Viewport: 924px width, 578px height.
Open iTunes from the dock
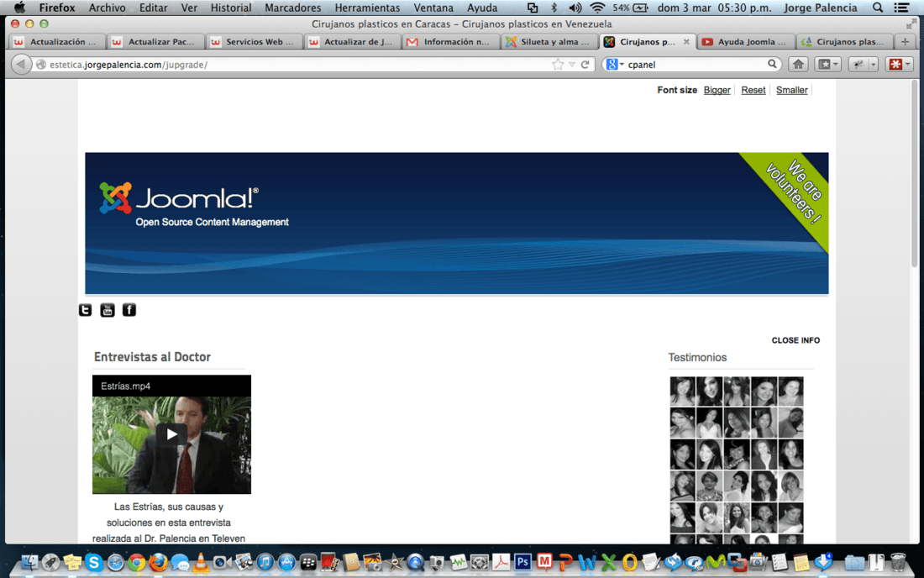coord(265,563)
